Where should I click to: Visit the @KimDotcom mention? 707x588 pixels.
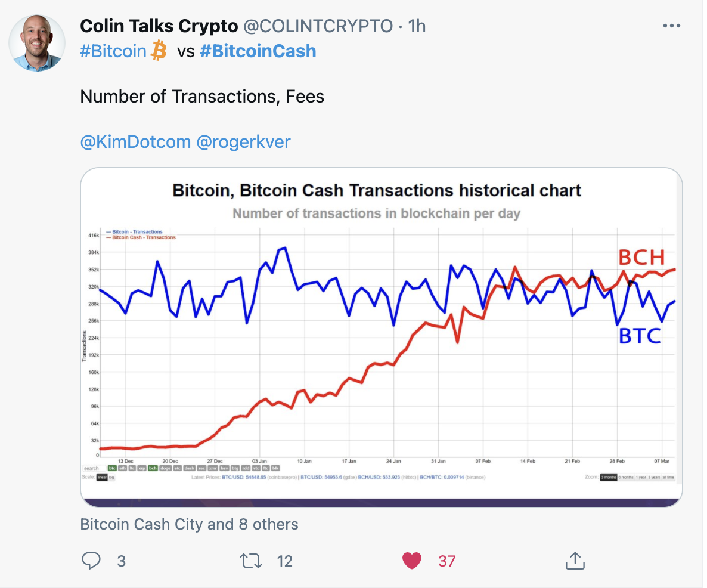coord(135,141)
